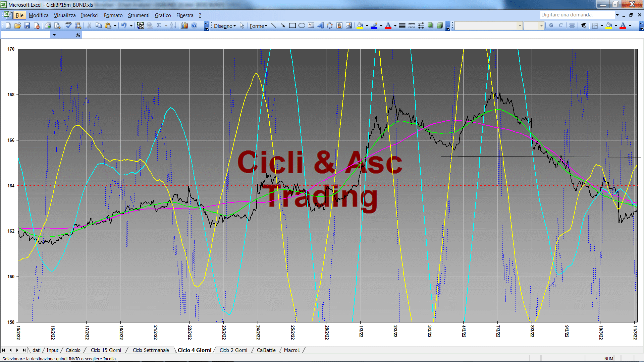Toggle italic C formatting button

560,25
